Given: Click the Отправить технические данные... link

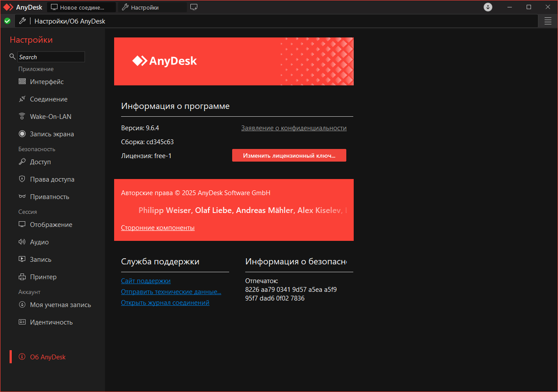Looking at the screenshot, I should point(171,292).
